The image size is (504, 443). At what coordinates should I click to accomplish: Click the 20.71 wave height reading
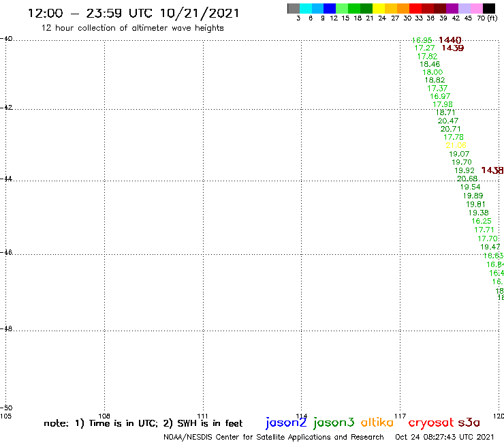pos(450,129)
